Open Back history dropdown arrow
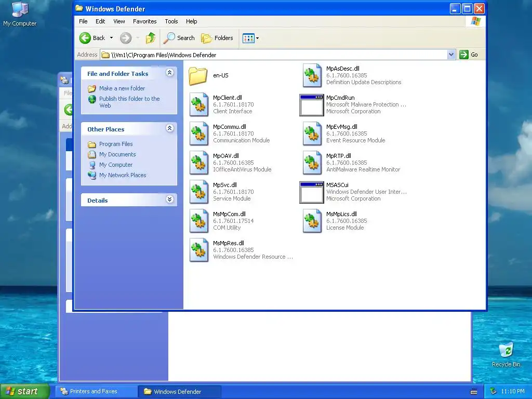Screen dimensions: 532x399 111,38
